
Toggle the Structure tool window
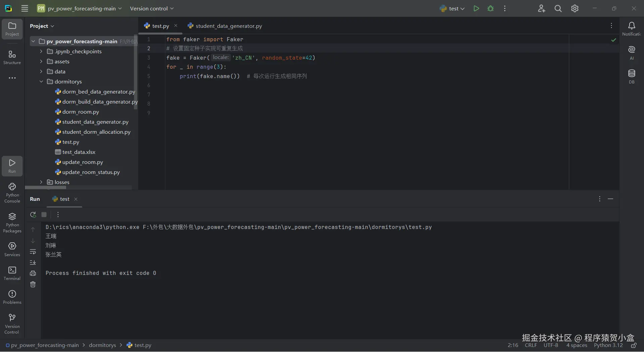click(x=12, y=57)
